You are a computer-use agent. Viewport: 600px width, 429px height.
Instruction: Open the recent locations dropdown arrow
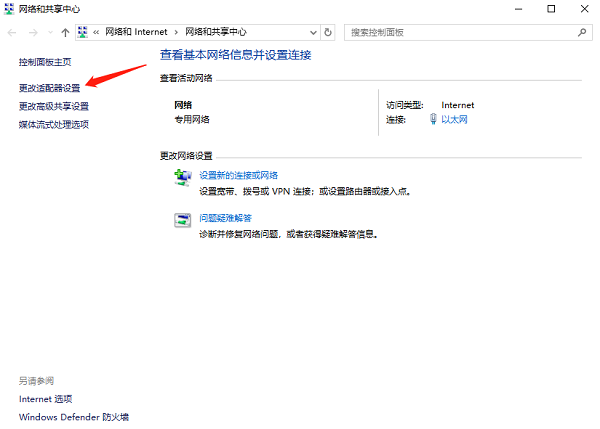(x=49, y=32)
